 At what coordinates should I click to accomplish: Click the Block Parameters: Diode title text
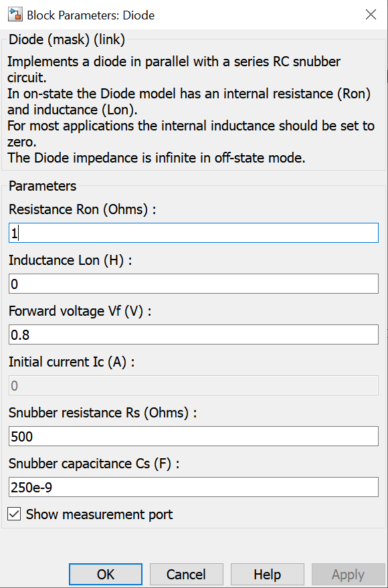point(91,15)
